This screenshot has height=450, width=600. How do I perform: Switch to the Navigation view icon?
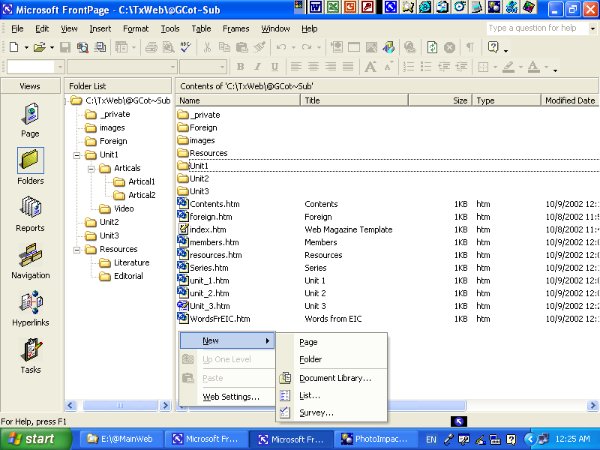[30, 254]
